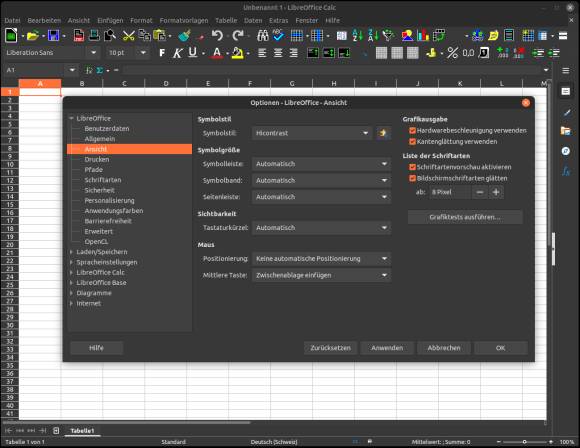The image size is (580, 448).
Task: Increase the font smoothing pixel size with plus
Action: tap(496, 192)
